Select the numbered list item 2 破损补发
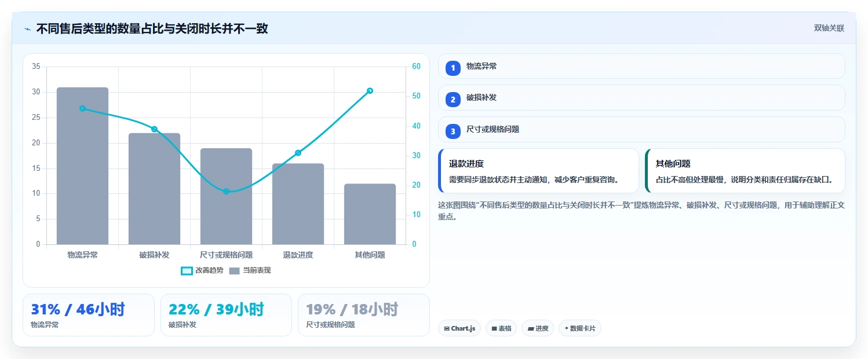868x359 pixels. click(x=641, y=98)
